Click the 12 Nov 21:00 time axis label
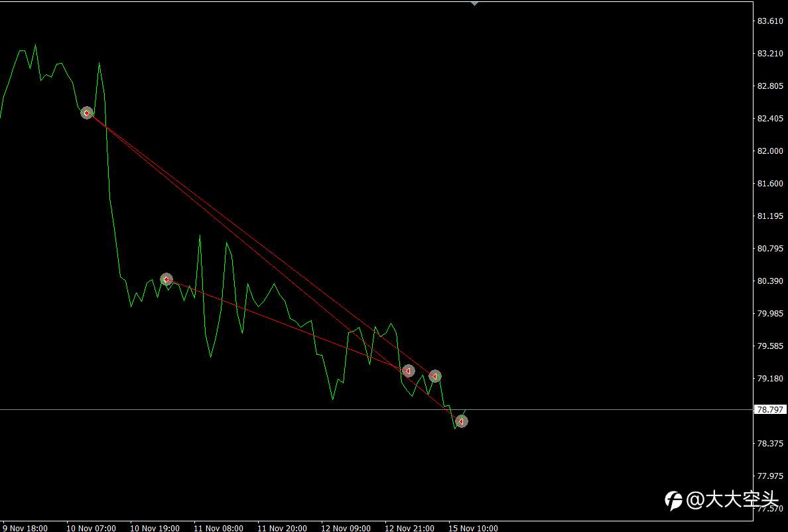This screenshot has height=532, width=788. pyautogui.click(x=409, y=528)
